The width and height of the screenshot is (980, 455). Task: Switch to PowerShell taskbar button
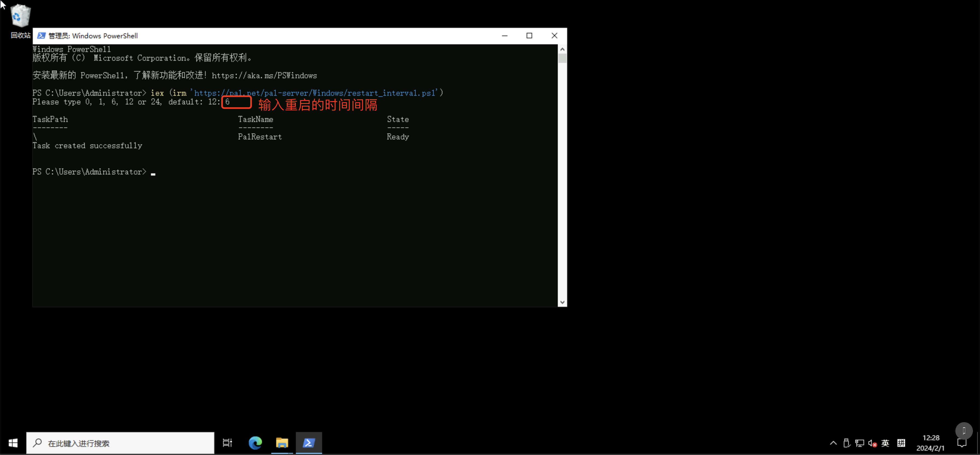[x=308, y=443]
